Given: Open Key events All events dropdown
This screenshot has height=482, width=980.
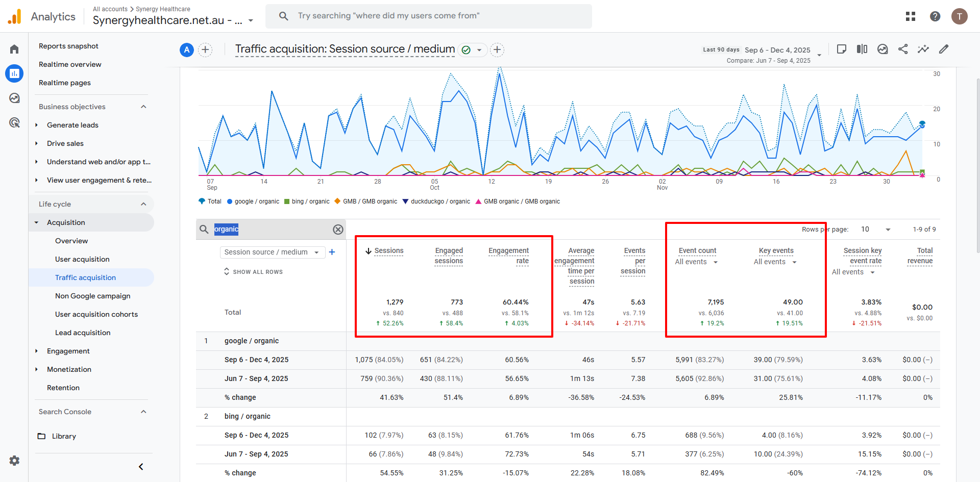Looking at the screenshot, I should pos(775,262).
